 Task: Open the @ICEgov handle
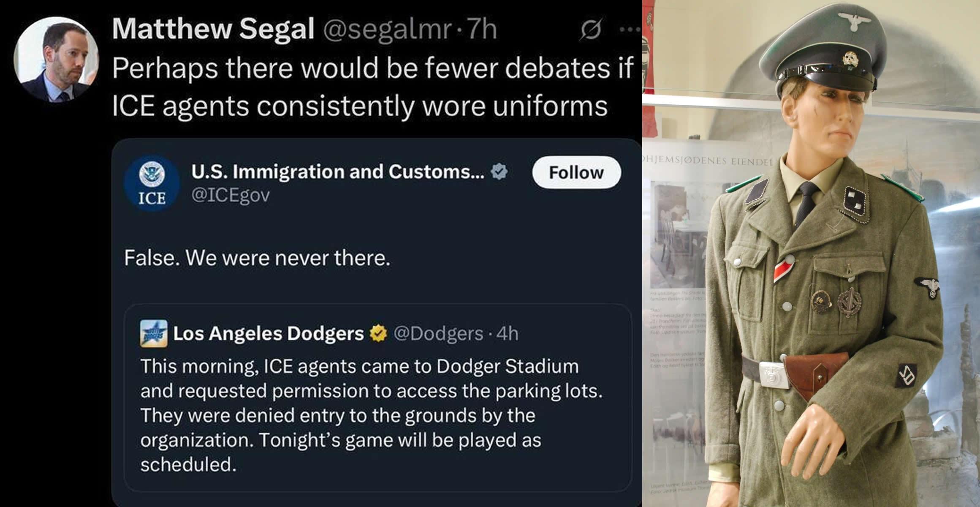tap(231, 195)
